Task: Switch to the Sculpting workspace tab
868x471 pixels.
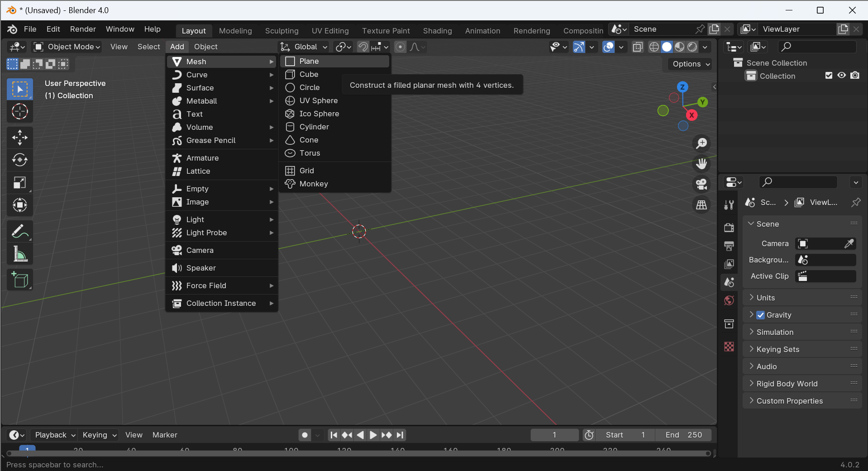Action: pyautogui.click(x=282, y=31)
